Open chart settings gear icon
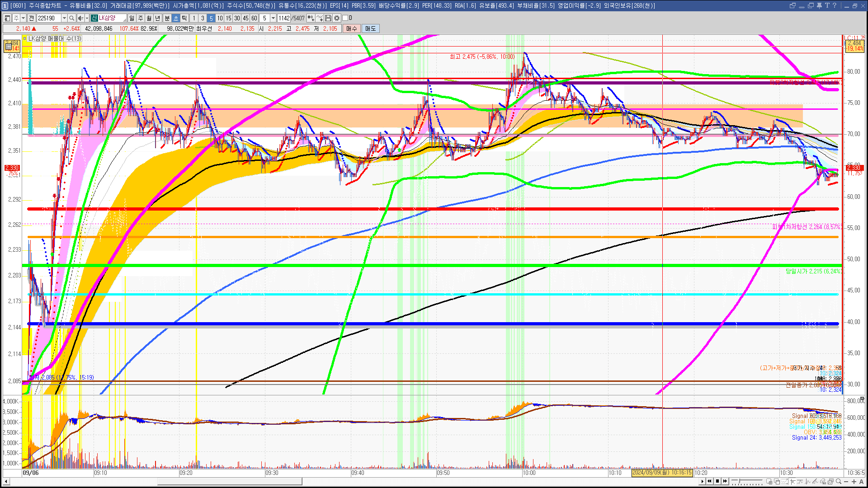This screenshot has height=488, width=868. (x=337, y=18)
